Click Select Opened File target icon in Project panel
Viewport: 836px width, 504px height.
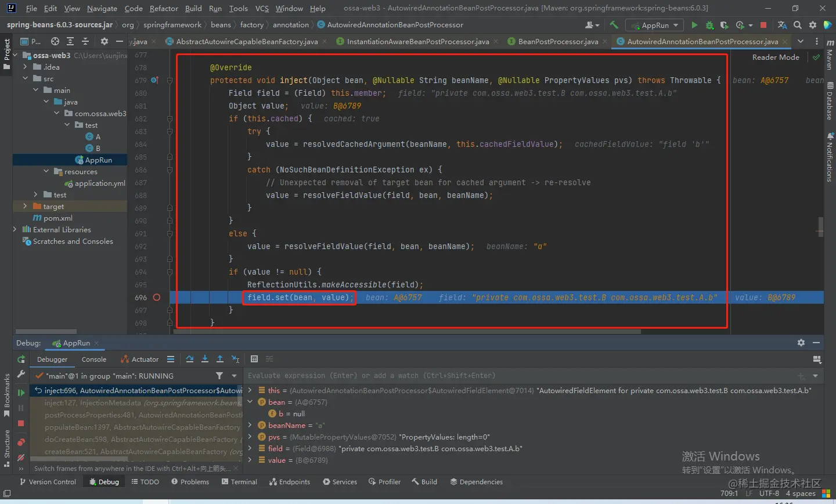(55, 41)
